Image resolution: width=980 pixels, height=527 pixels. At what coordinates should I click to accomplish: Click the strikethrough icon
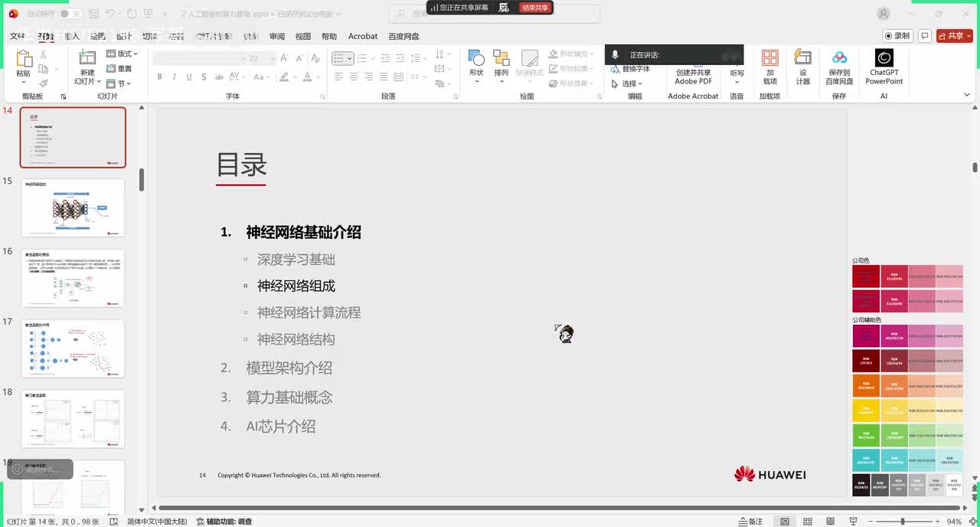pyautogui.click(x=217, y=77)
